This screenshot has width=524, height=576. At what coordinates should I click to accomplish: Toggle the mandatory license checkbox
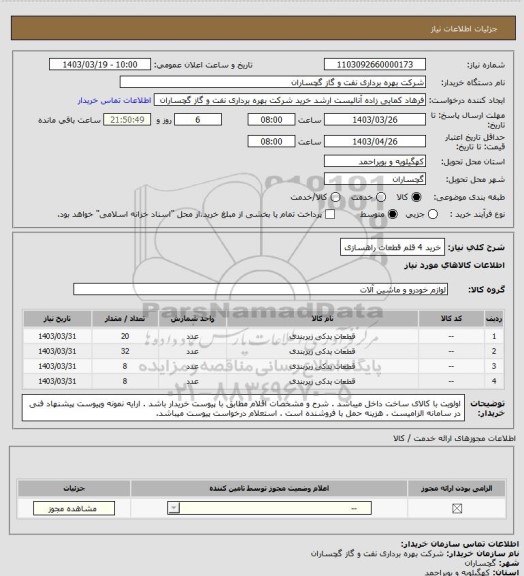click(457, 508)
